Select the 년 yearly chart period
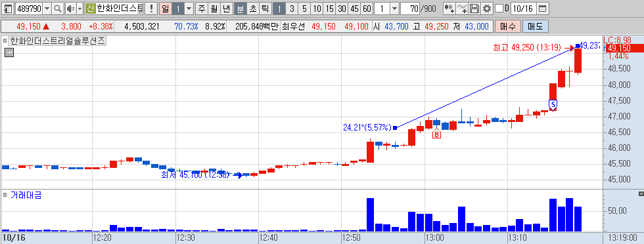644x244 pixels. point(226,9)
